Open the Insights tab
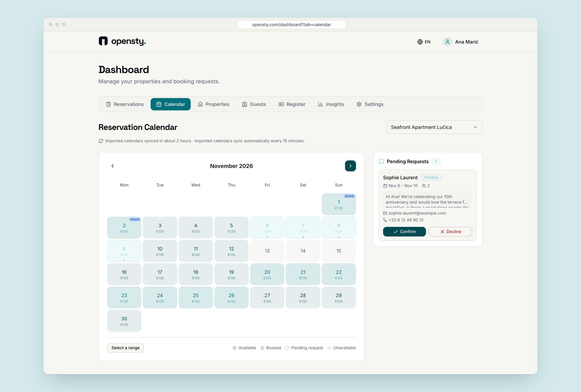The image size is (581, 392). (x=331, y=104)
